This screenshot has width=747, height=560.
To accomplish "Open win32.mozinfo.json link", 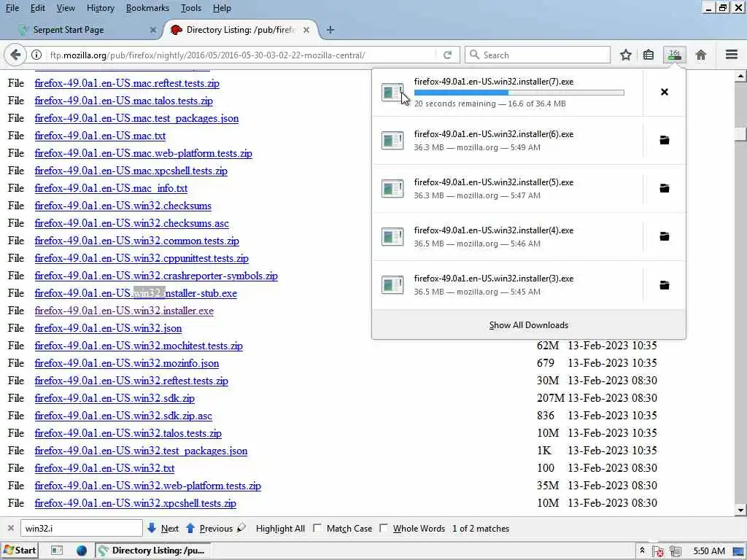I will point(127,363).
